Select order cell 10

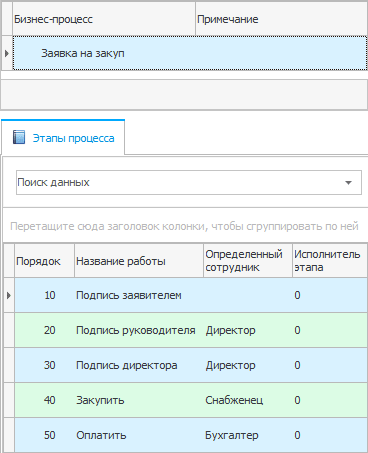[x=44, y=295]
